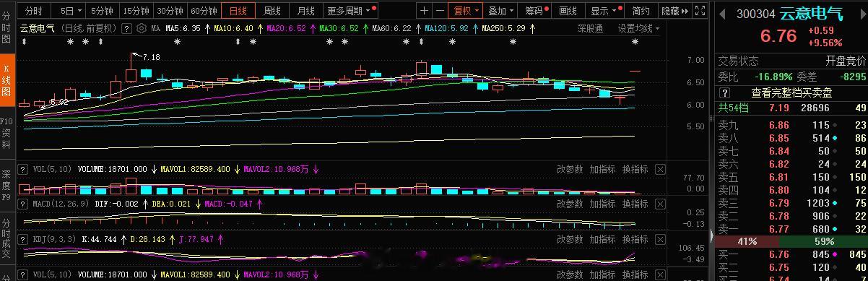Viewport: 868px width, 281px height.
Task: Close the upper VOL indicator panel
Action: click(x=660, y=169)
